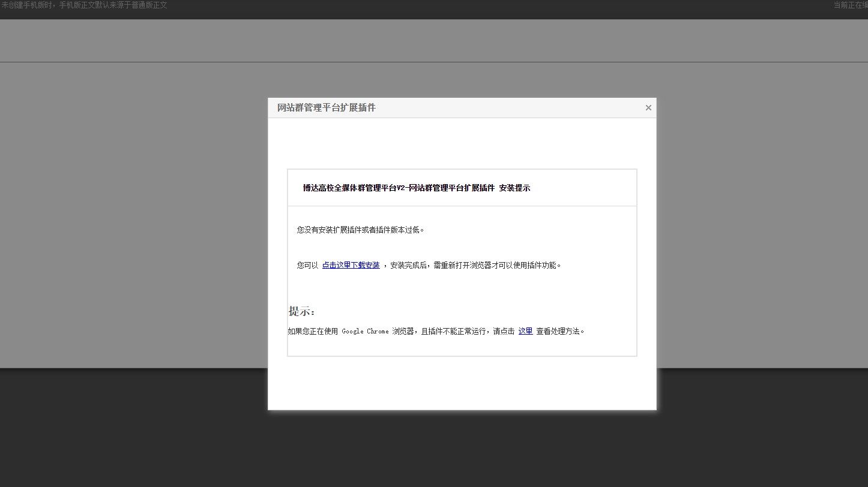The image size is (868, 487).
Task: Click the dark area below the dialog
Action: pos(462,450)
